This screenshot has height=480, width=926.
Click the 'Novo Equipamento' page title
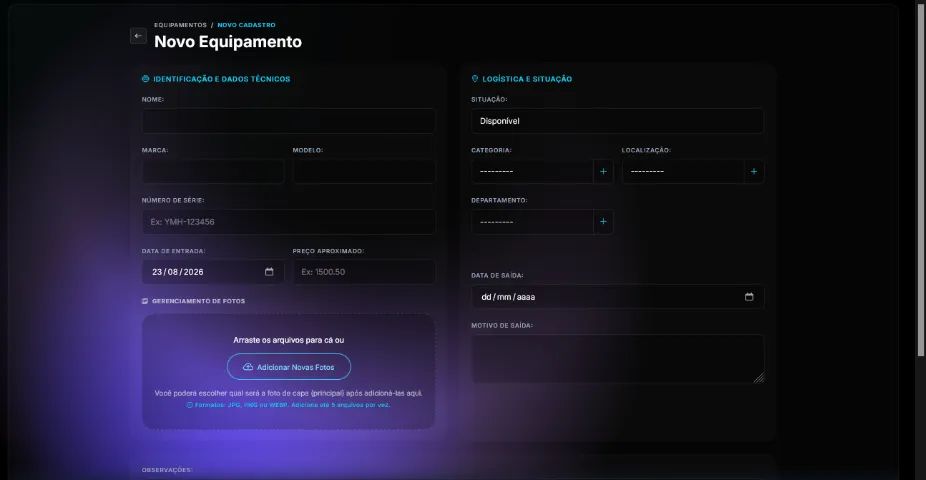228,42
